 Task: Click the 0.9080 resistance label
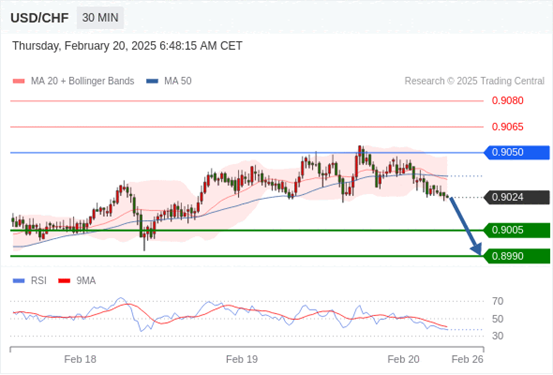[508, 101]
